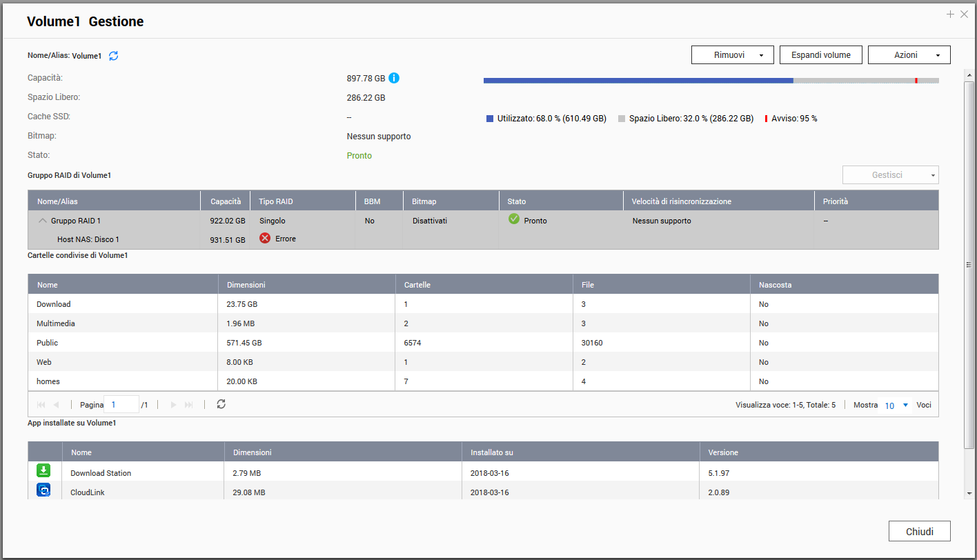Screen dimensions: 977x560
Task: Reload the shared folders table
Action: (x=221, y=404)
